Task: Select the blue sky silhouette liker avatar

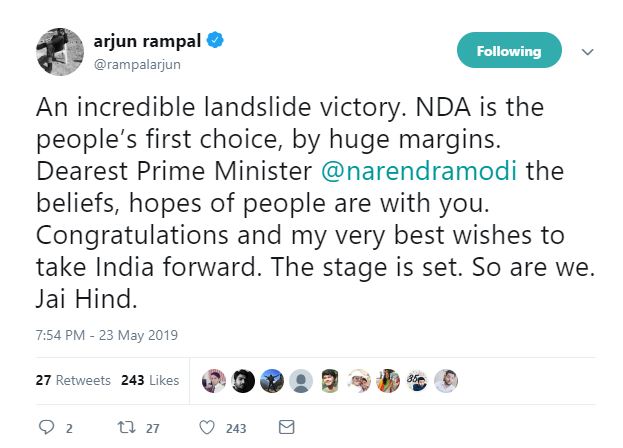Action: pos(272,380)
